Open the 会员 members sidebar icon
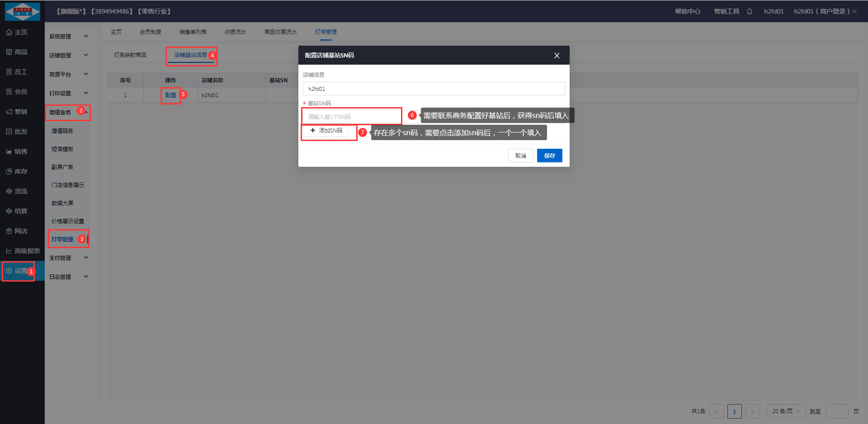 pyautogui.click(x=9, y=92)
